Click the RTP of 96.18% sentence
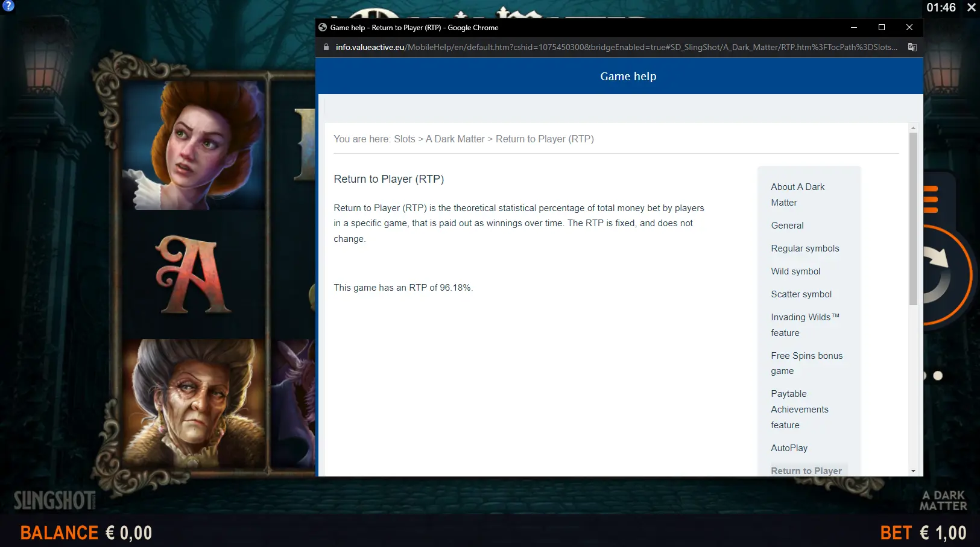The width and height of the screenshot is (980, 547). [403, 288]
